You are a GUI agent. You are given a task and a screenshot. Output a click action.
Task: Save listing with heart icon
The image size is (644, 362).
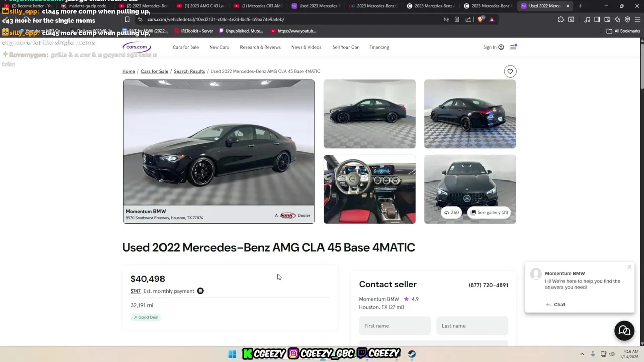click(510, 71)
